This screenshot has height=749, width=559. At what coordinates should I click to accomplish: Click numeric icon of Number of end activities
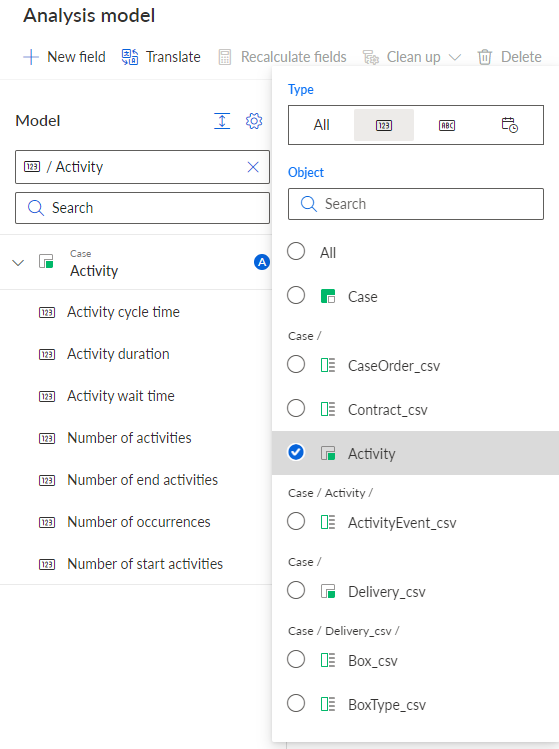(47, 481)
